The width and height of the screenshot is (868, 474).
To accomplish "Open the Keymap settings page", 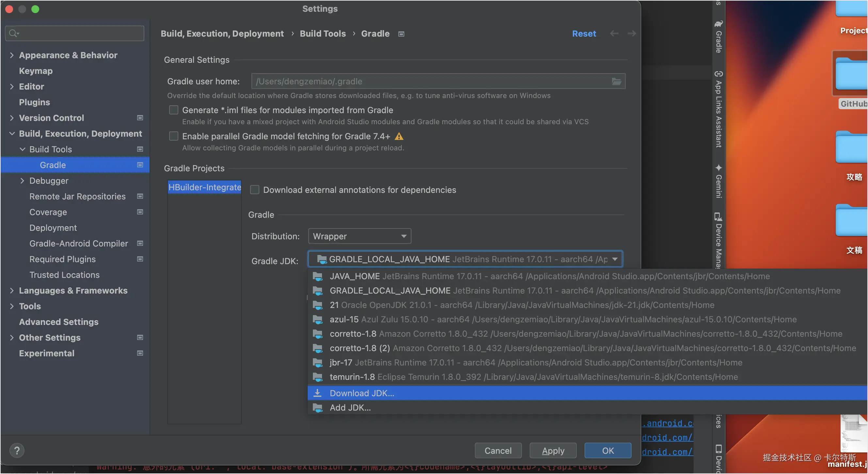I will click(36, 71).
